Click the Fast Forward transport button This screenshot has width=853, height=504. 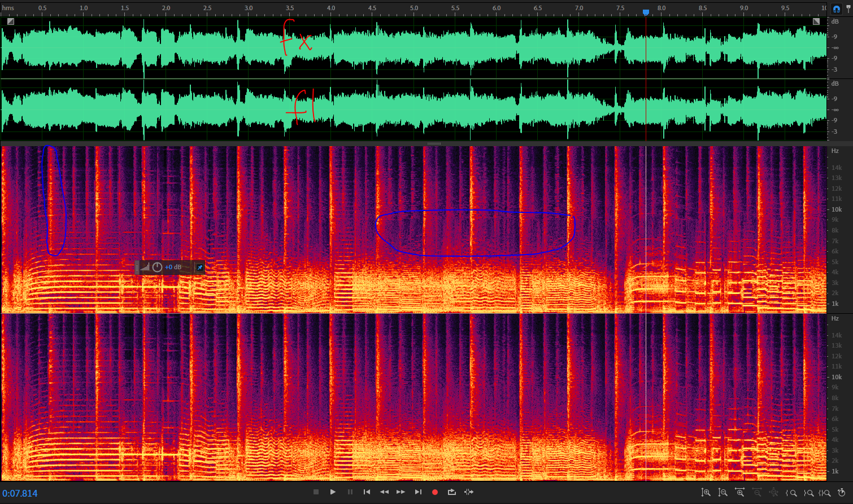click(x=401, y=492)
